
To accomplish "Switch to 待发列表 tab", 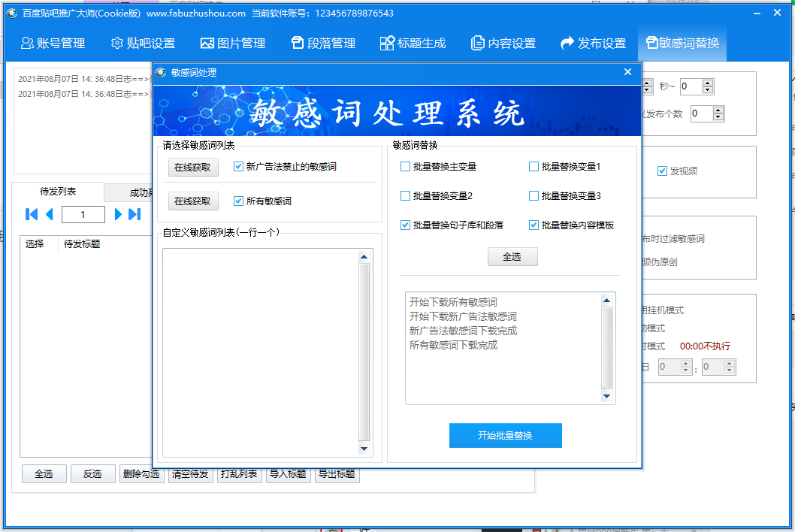I will point(58,192).
